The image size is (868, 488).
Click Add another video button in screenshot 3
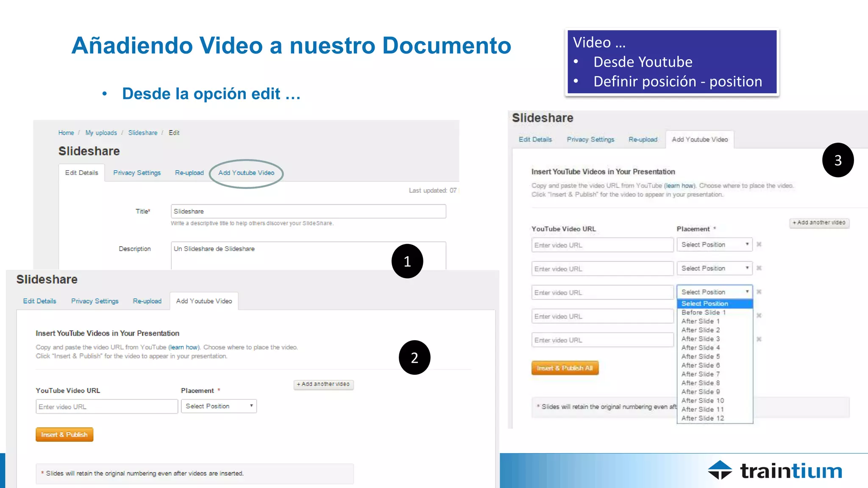(x=819, y=223)
